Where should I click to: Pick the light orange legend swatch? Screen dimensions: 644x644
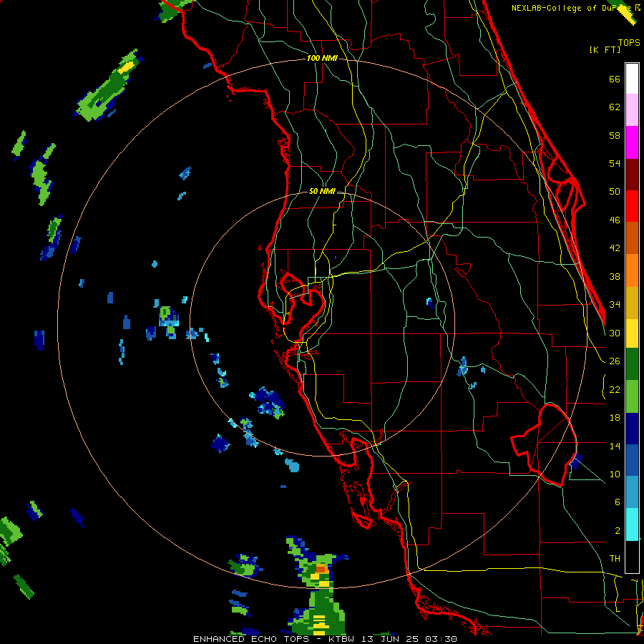[632, 270]
